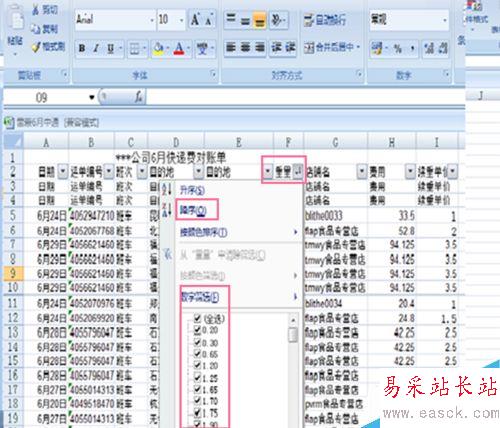Open the 费用 column filter dropdown

[410, 172]
